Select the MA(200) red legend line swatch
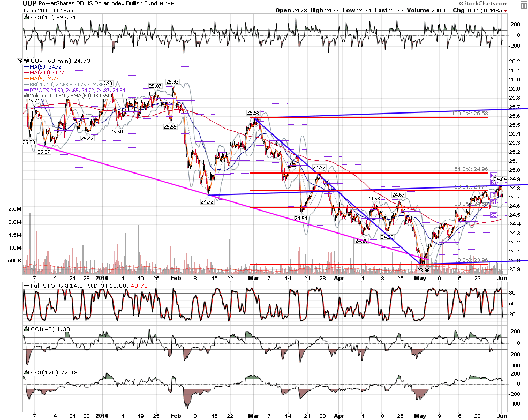528x420 pixels. coord(27,73)
